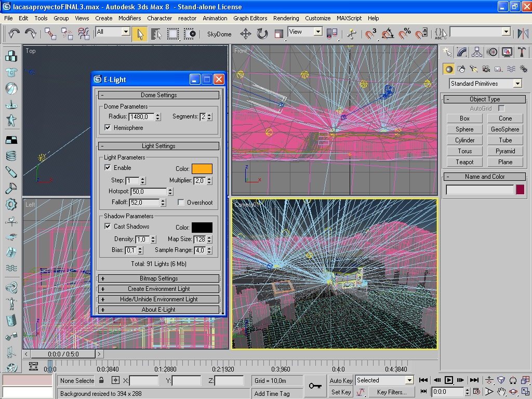Uncheck the Hemisphere checkbox
The width and height of the screenshot is (532, 399).
tap(108, 128)
